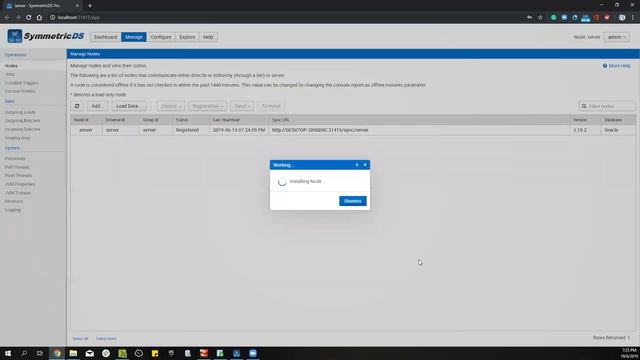Click the More Help link

tap(620, 66)
